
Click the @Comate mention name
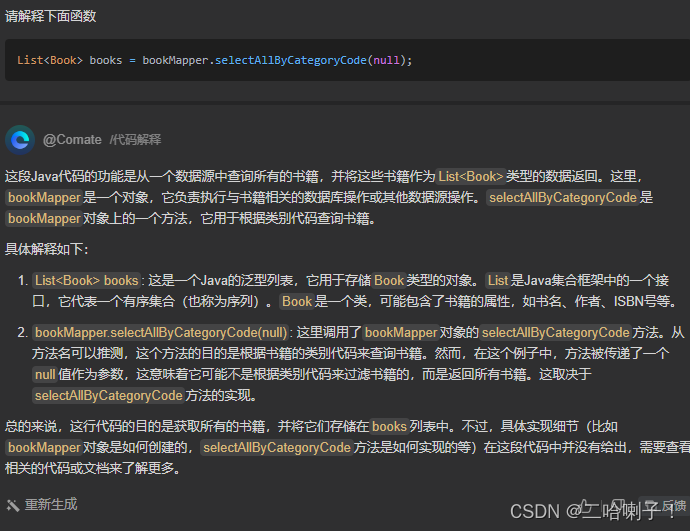point(72,140)
